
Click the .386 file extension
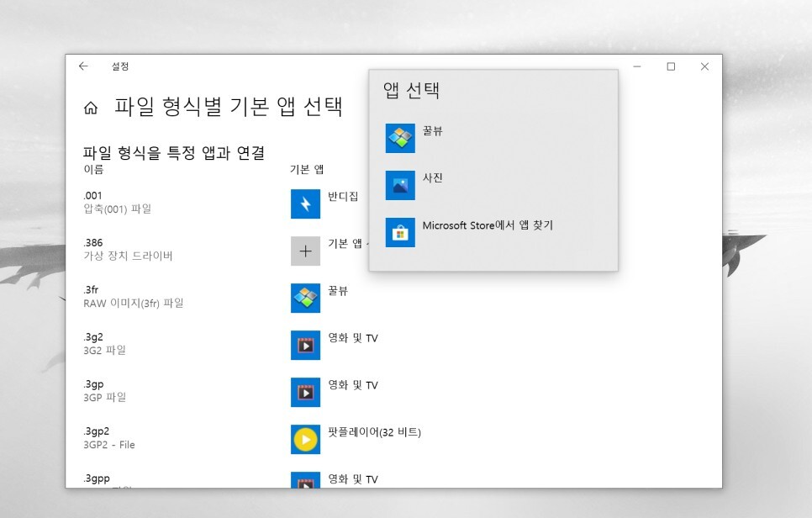(93, 242)
